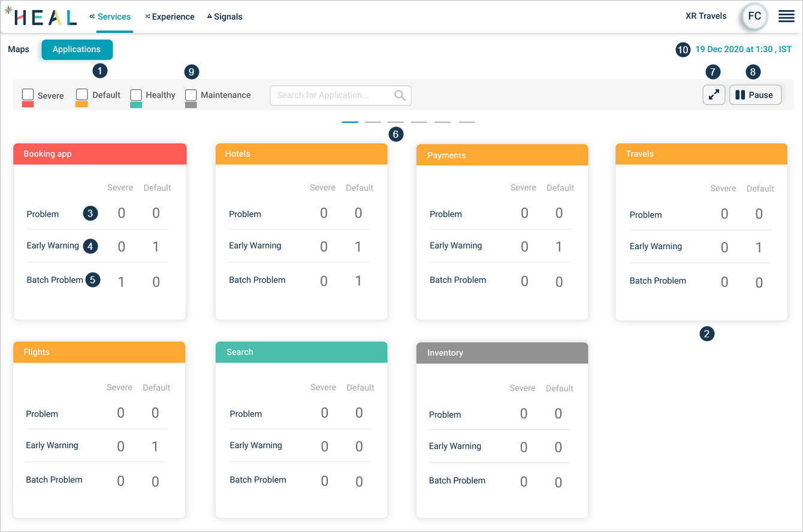Click the search magnifier icon
Viewport: 803px width, 532px height.
point(400,95)
